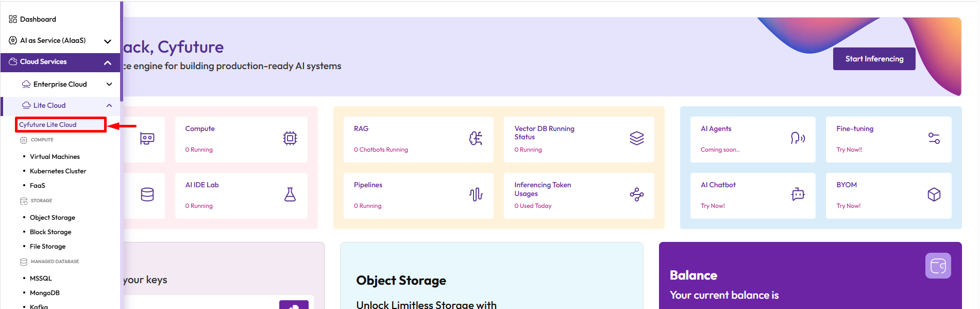Click the Fine-tuning sliders icon
980x309 pixels.
934,138
